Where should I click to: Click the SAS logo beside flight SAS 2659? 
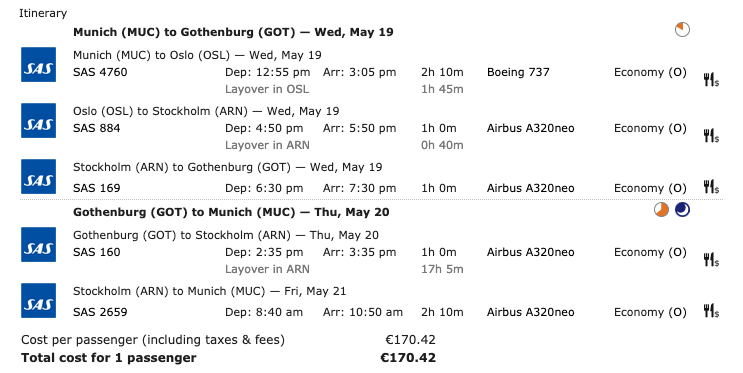pos(38,300)
